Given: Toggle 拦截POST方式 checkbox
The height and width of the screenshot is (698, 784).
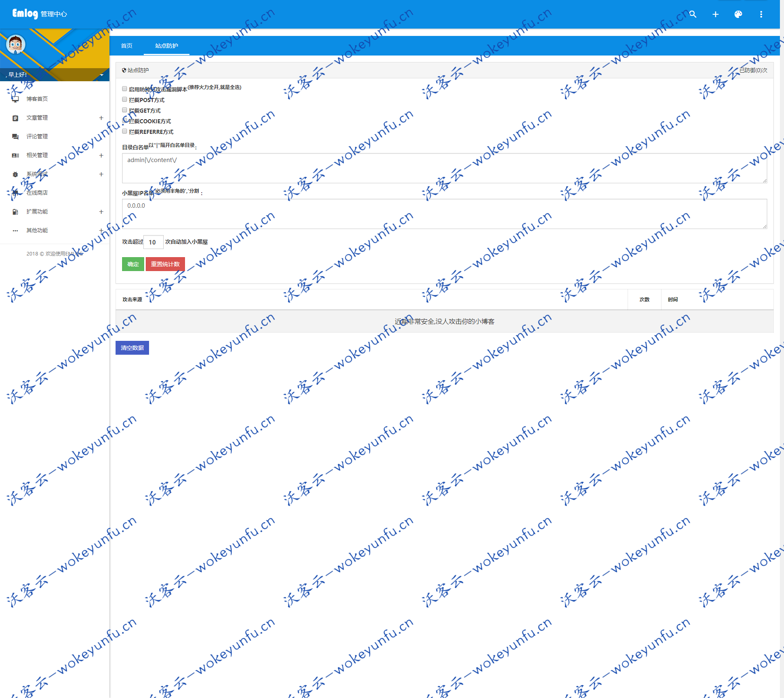Looking at the screenshot, I should click(125, 99).
